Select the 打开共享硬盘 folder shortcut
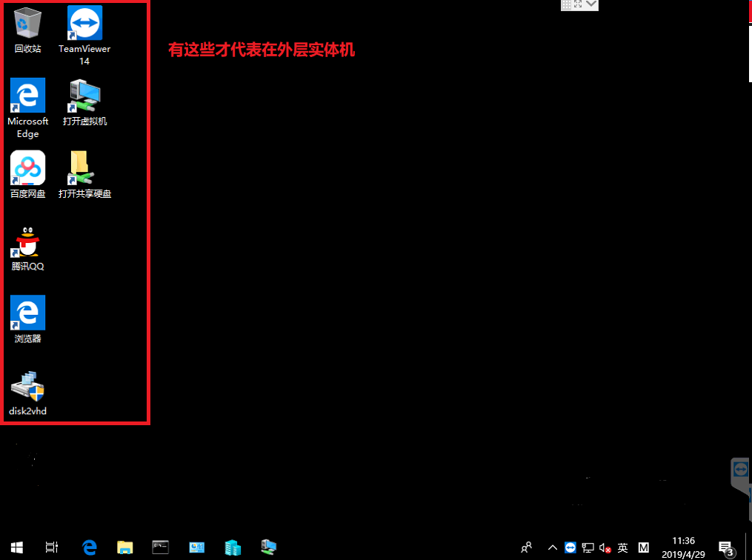The height and width of the screenshot is (560, 752). click(84, 175)
